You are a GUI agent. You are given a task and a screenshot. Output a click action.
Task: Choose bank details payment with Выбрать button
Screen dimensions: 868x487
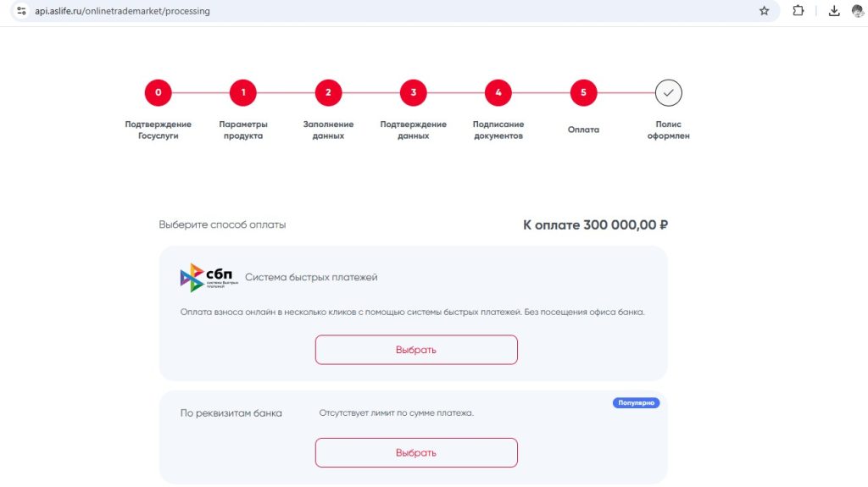point(416,452)
